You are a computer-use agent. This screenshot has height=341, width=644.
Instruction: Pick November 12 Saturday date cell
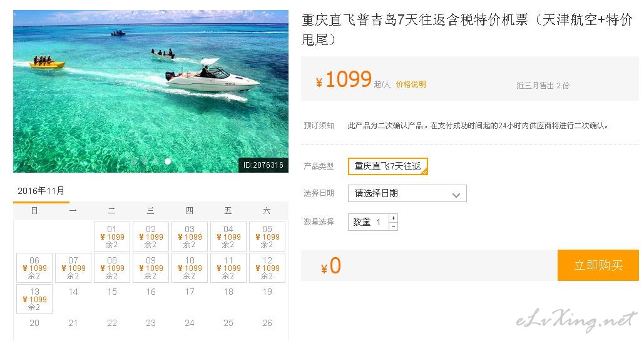click(x=267, y=268)
